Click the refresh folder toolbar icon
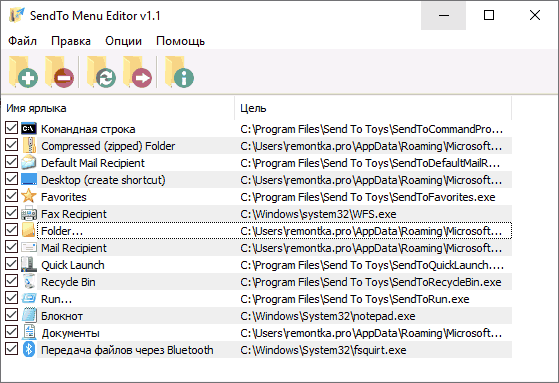 click(101, 72)
